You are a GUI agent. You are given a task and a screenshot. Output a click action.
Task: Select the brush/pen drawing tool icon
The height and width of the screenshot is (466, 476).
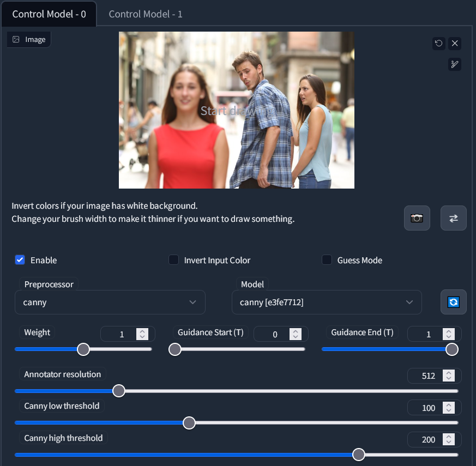coord(455,64)
